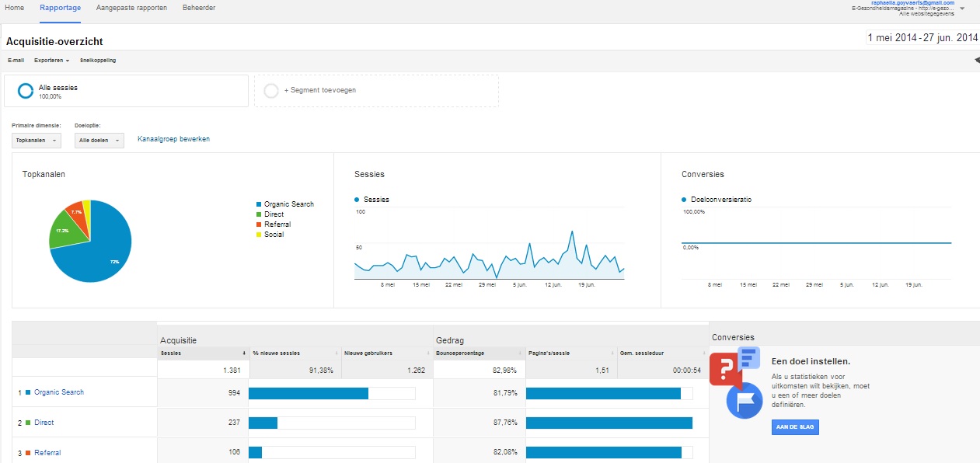Screen dimensions: 980x463
Task: Click the 91,38% total value
Action: pyautogui.click(x=322, y=371)
